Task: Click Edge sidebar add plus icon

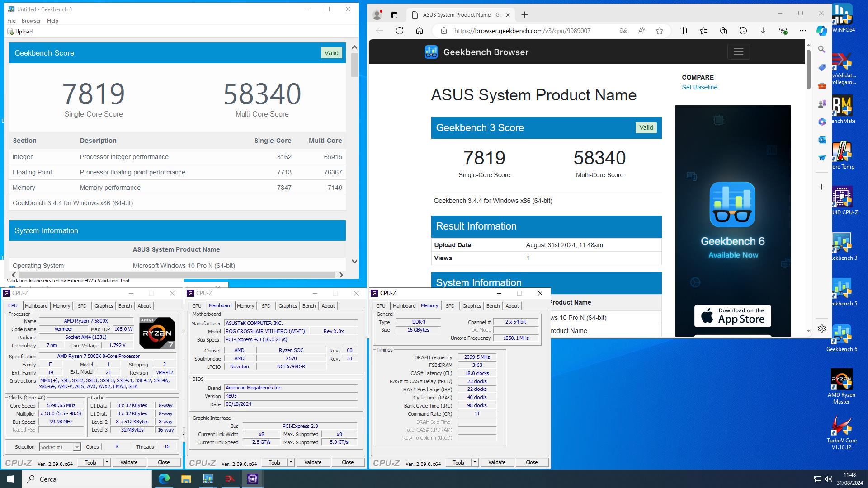Action: (x=822, y=187)
